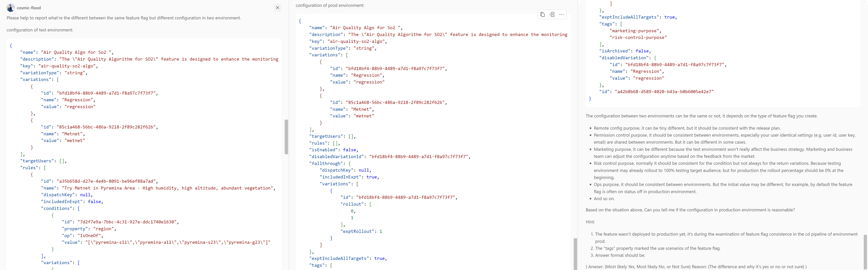
Task: Click the insert-cell icon on code toolbar
Action: point(552,14)
